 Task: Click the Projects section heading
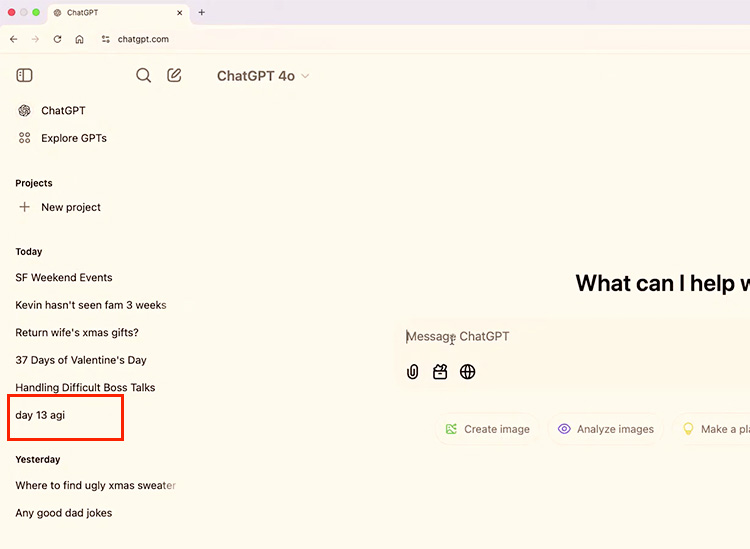click(33, 183)
